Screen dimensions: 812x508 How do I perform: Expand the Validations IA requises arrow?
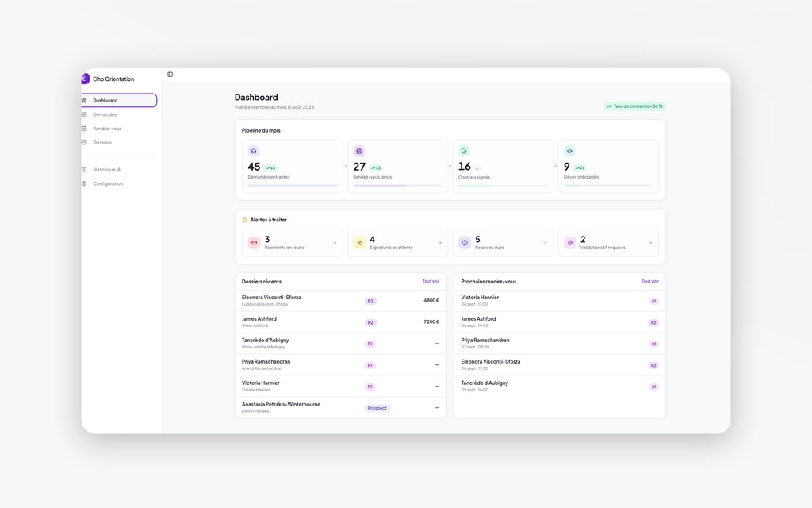(650, 243)
